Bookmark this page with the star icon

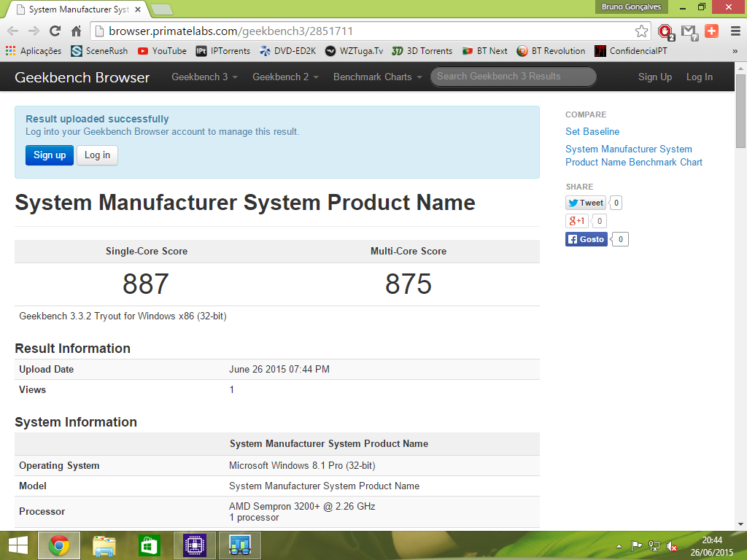click(641, 31)
